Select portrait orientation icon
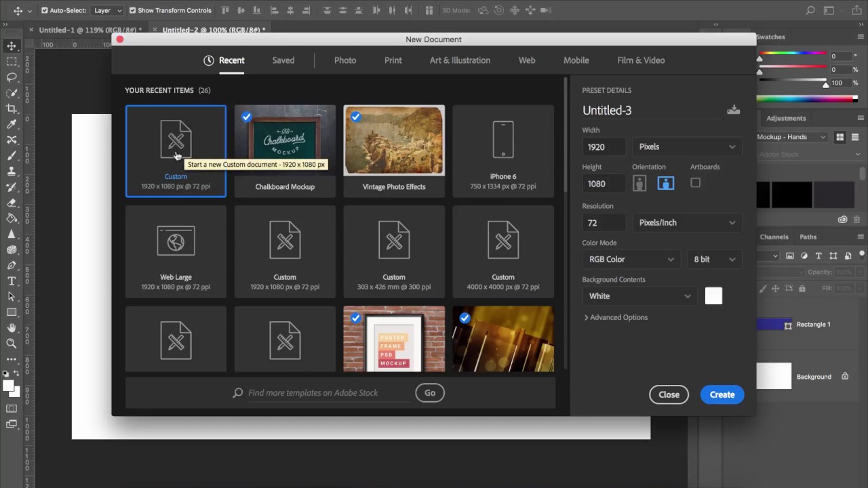This screenshot has height=488, width=868. 639,183
